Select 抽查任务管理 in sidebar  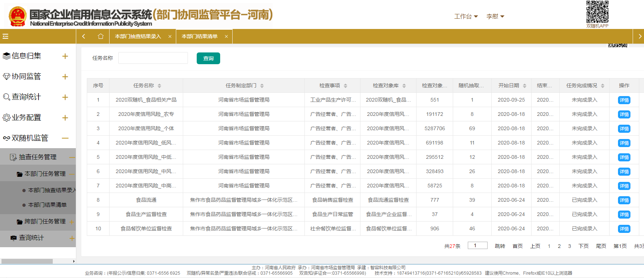pyautogui.click(x=38, y=157)
